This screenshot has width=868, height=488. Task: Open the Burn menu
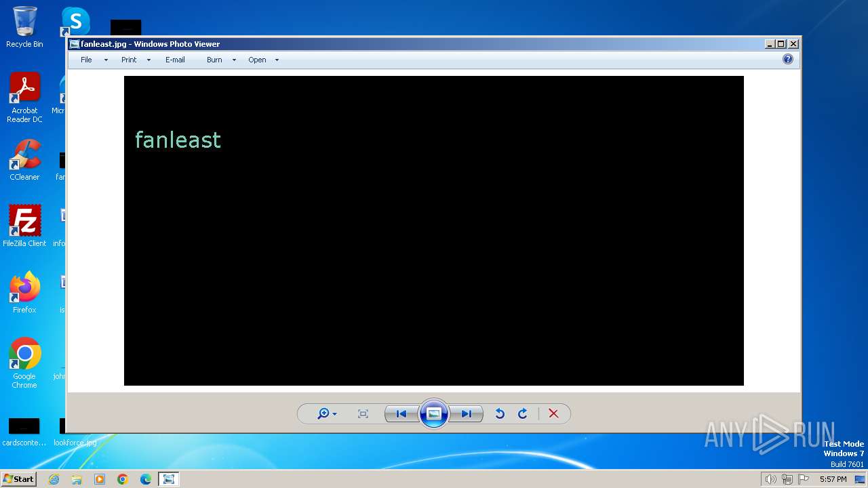coord(214,60)
